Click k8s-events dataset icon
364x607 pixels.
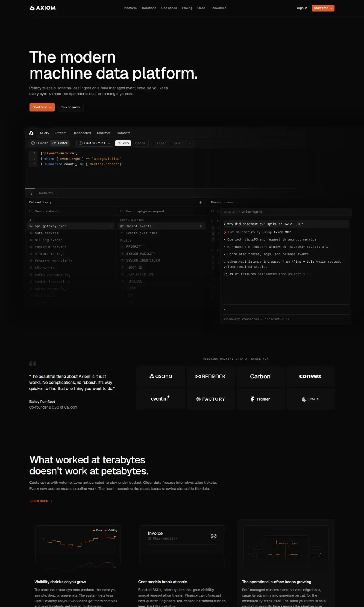(x=31, y=268)
